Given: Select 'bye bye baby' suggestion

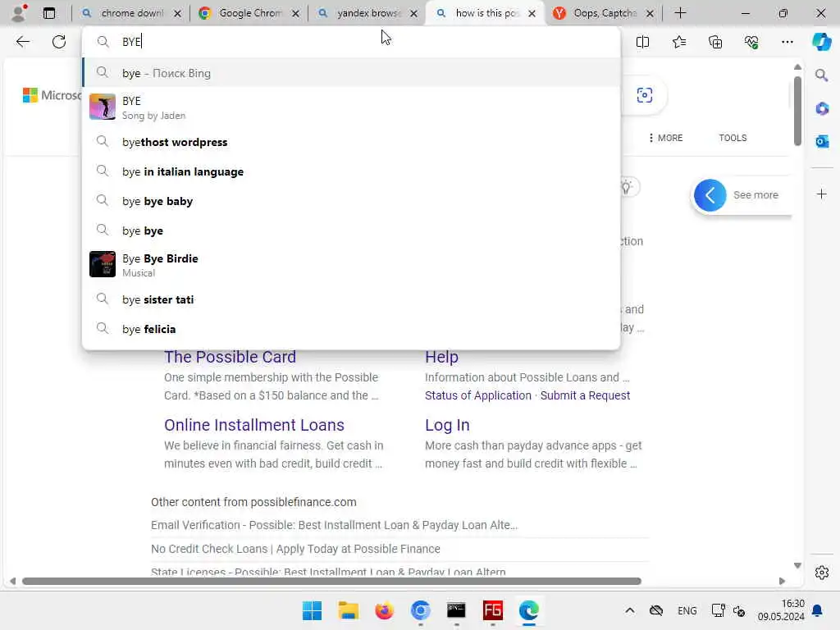Looking at the screenshot, I should [x=351, y=201].
